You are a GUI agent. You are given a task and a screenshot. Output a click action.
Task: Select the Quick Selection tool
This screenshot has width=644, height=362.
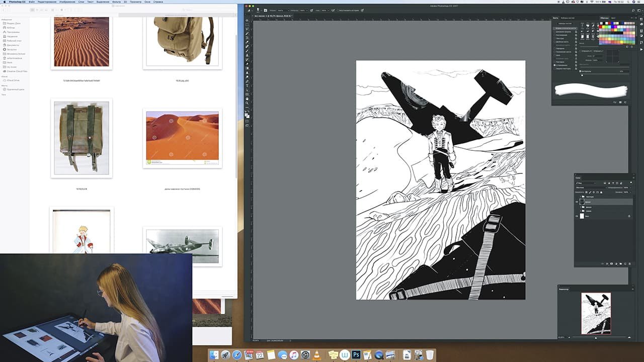click(x=247, y=34)
